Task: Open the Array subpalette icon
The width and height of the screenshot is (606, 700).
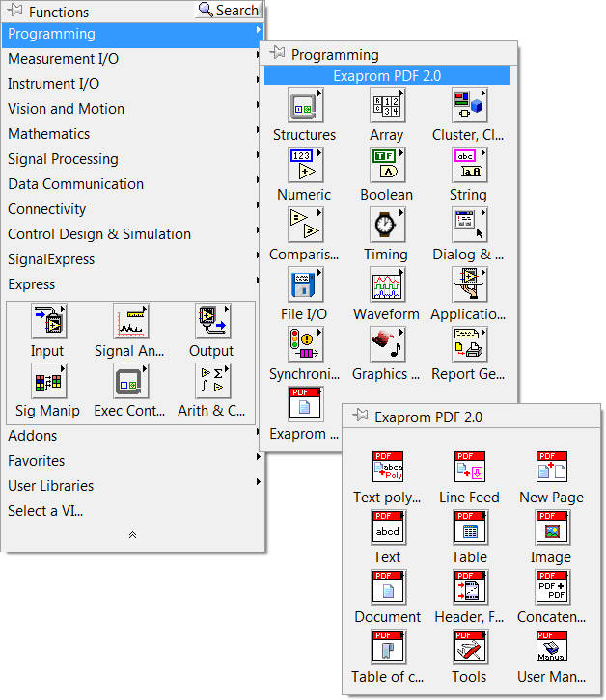Action: pos(387,105)
